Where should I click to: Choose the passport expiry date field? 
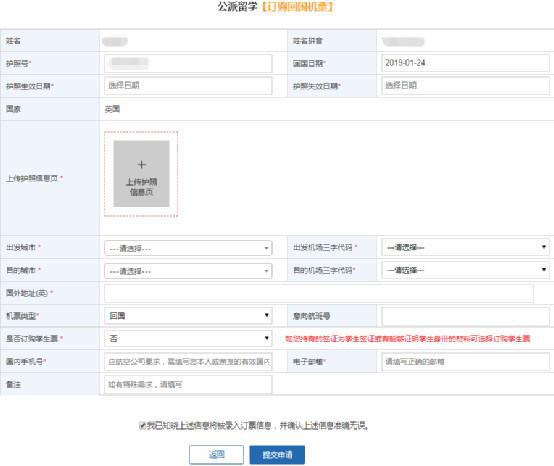point(465,85)
